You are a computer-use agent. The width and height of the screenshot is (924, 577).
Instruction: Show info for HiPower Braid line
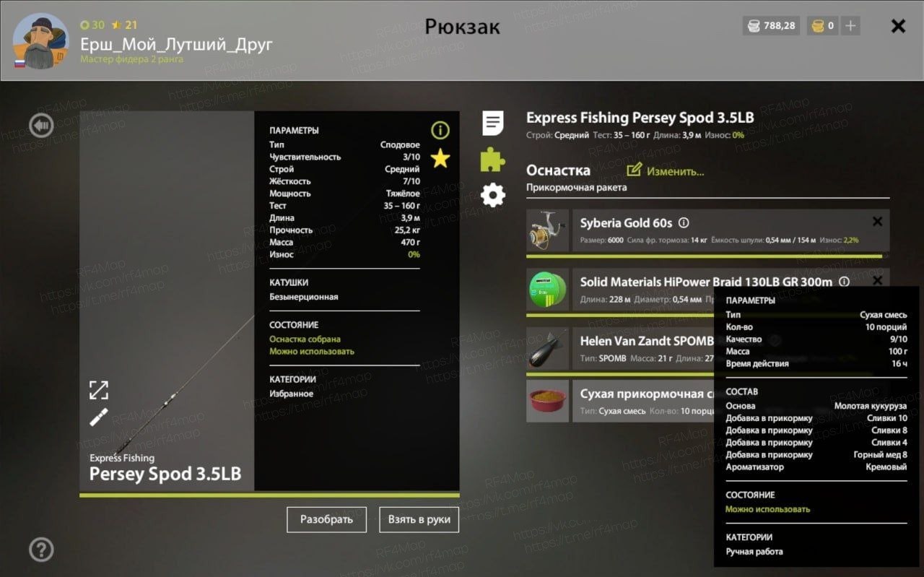coord(844,282)
